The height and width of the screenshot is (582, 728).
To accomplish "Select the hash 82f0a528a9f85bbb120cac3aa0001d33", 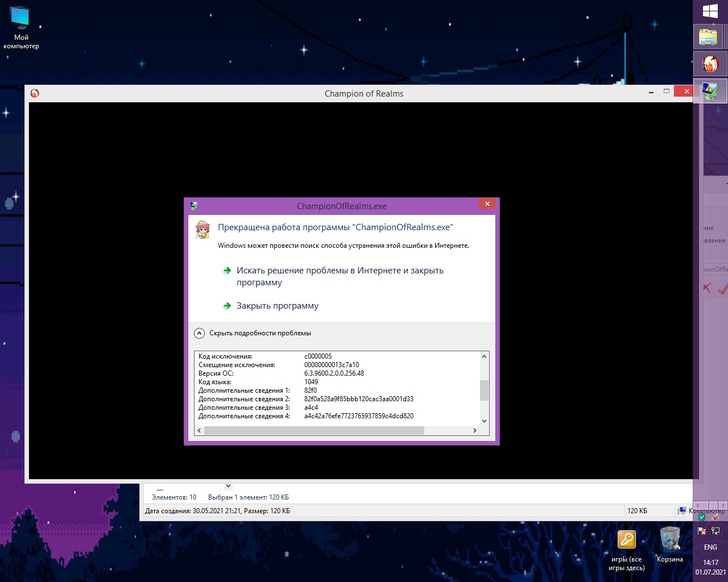I will coord(359,399).
